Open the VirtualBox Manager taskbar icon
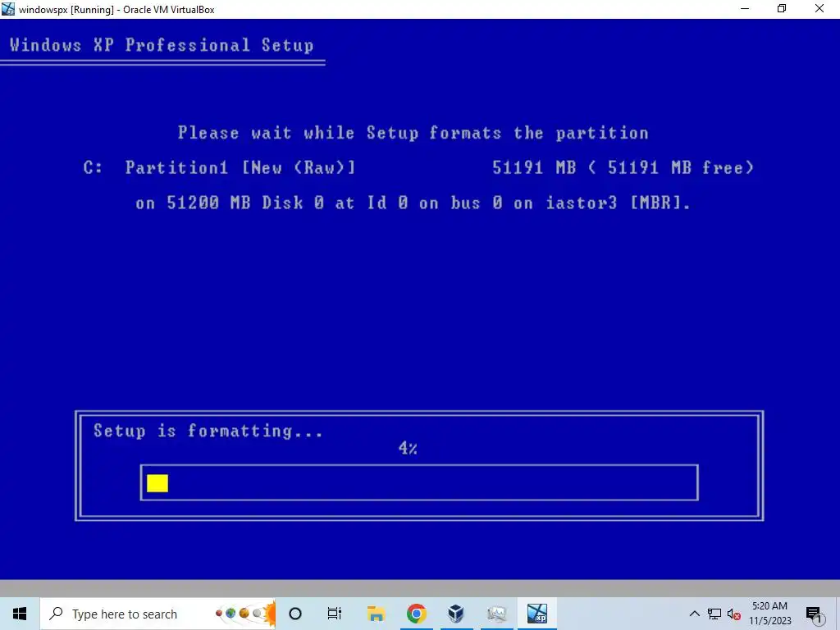Viewport: 840px width, 630px height. pyautogui.click(x=456, y=614)
